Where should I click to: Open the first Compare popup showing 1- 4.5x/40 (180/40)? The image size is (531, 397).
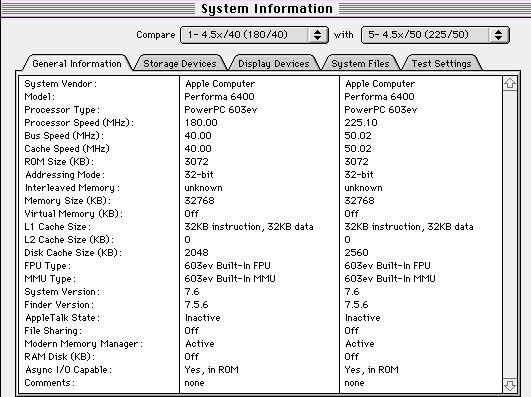[254, 35]
